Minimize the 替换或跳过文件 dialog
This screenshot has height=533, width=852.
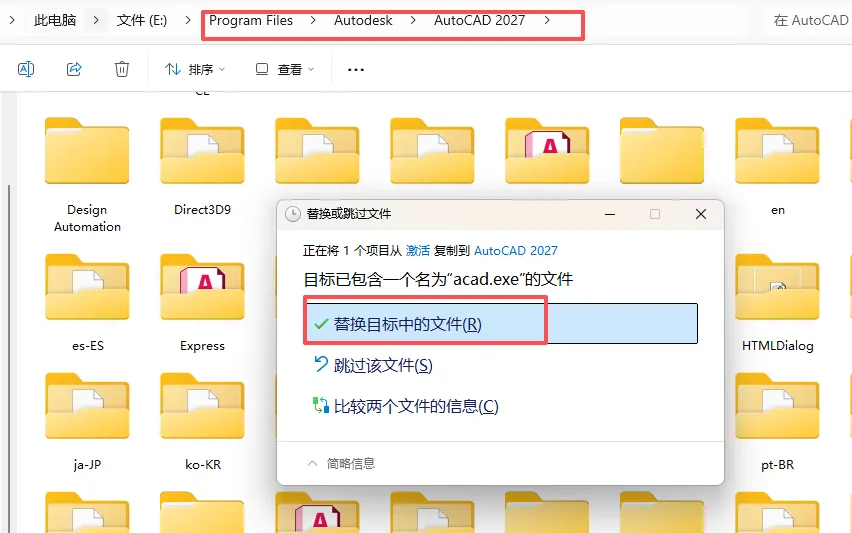coord(610,214)
